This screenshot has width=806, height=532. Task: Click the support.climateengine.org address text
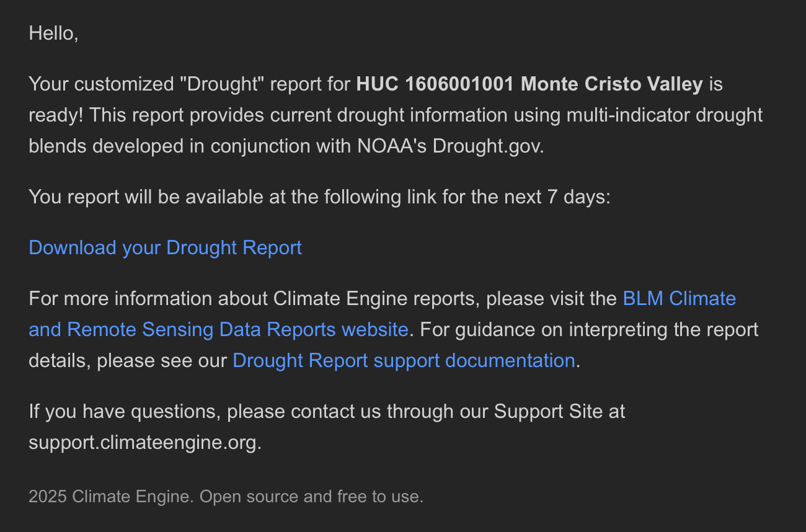(x=144, y=443)
